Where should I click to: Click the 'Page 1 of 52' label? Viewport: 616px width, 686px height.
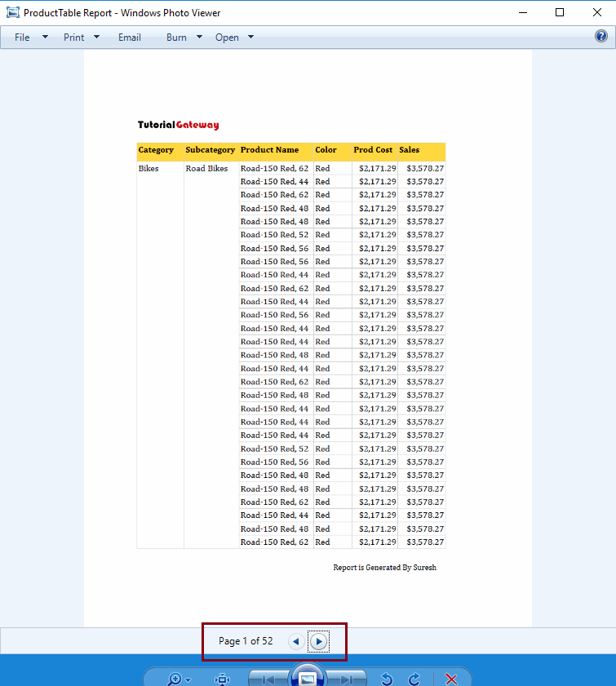(246, 641)
